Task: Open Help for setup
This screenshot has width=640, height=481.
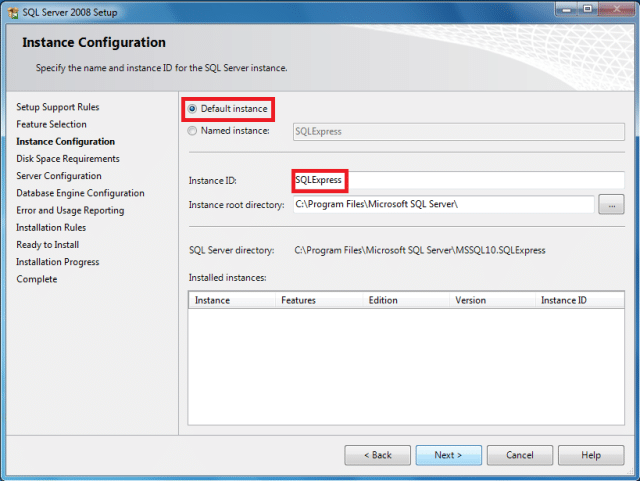Action: 591,455
